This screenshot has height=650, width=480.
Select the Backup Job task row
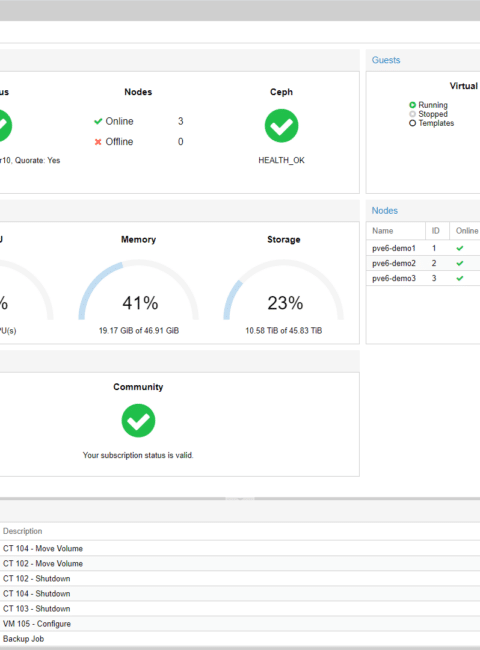click(240, 639)
